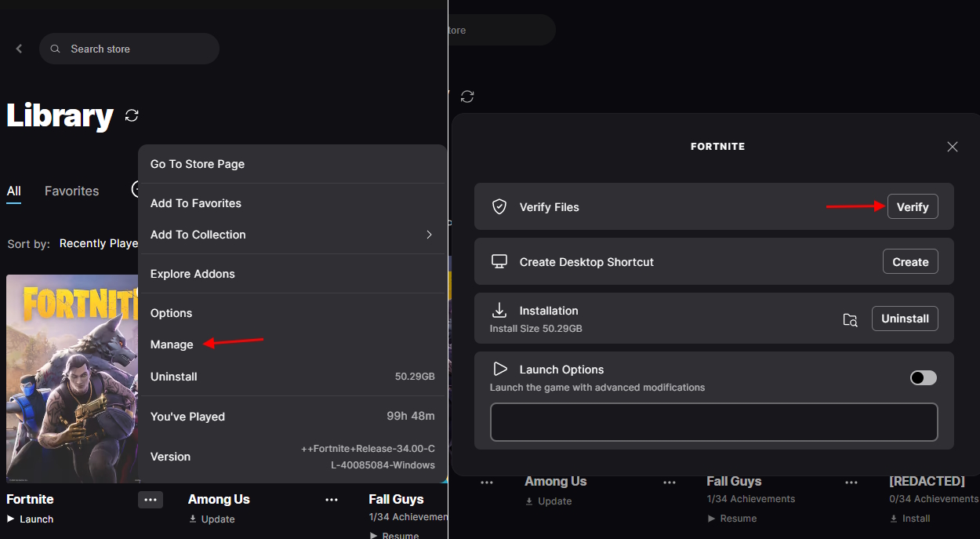
Task: Toggle the Launch Options switch
Action: [x=923, y=378]
